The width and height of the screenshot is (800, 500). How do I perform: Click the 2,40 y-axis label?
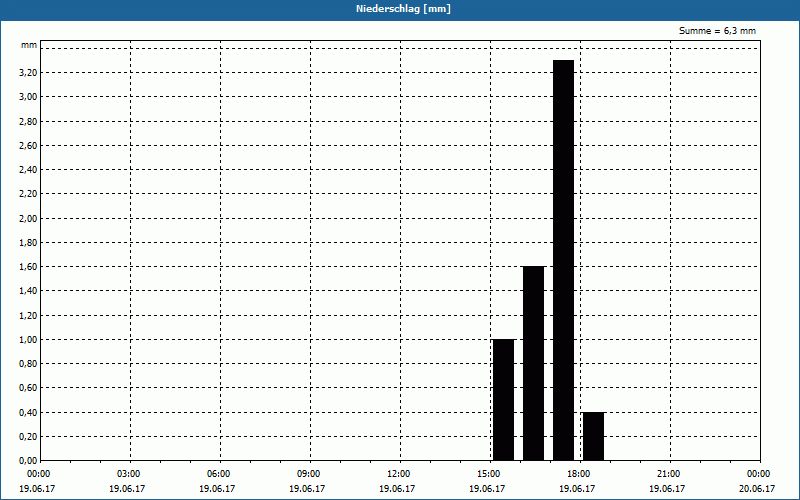point(28,170)
